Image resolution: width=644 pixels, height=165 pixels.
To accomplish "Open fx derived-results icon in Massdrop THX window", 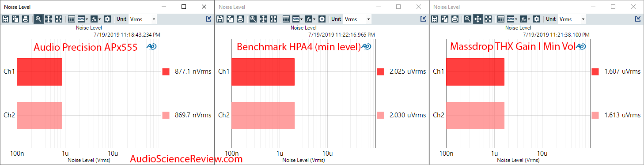I will pyautogui.click(x=523, y=19).
